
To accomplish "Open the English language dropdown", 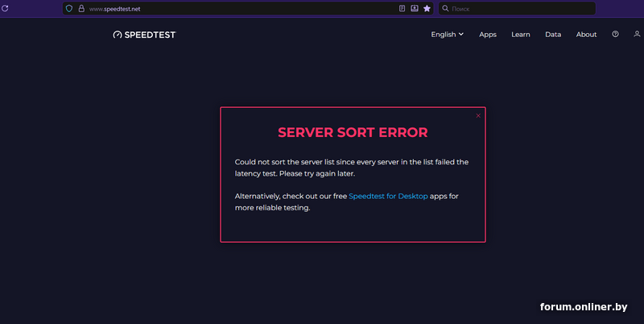I will point(448,35).
